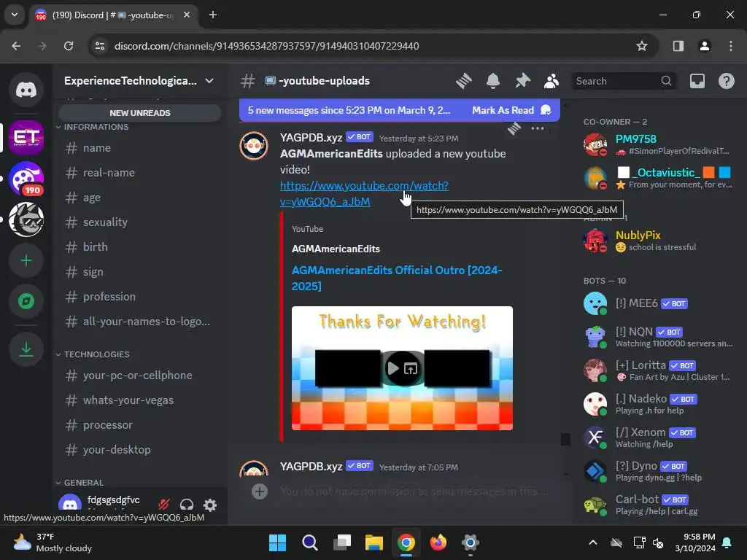
Task: Open Xenom bot profile
Action: pyautogui.click(x=657, y=437)
